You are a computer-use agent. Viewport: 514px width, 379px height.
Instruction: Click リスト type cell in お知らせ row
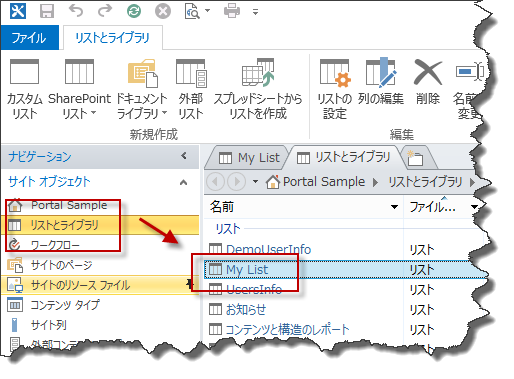point(422,310)
